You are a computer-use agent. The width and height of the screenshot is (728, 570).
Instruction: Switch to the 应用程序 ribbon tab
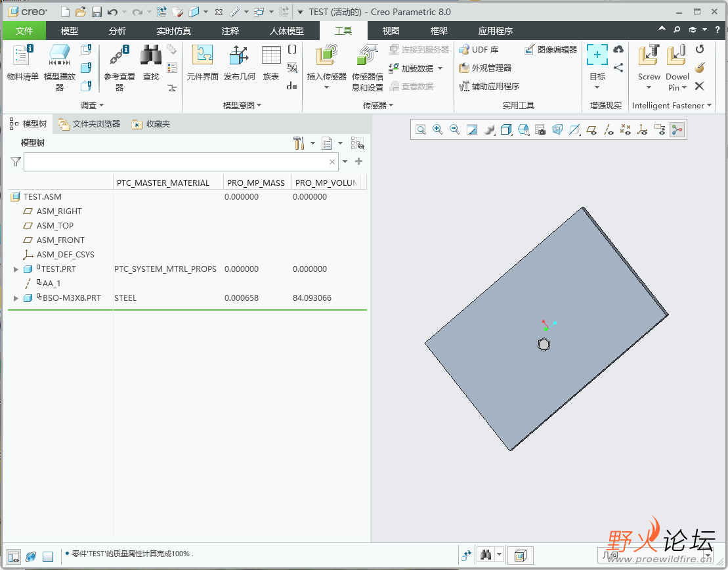pyautogui.click(x=496, y=31)
